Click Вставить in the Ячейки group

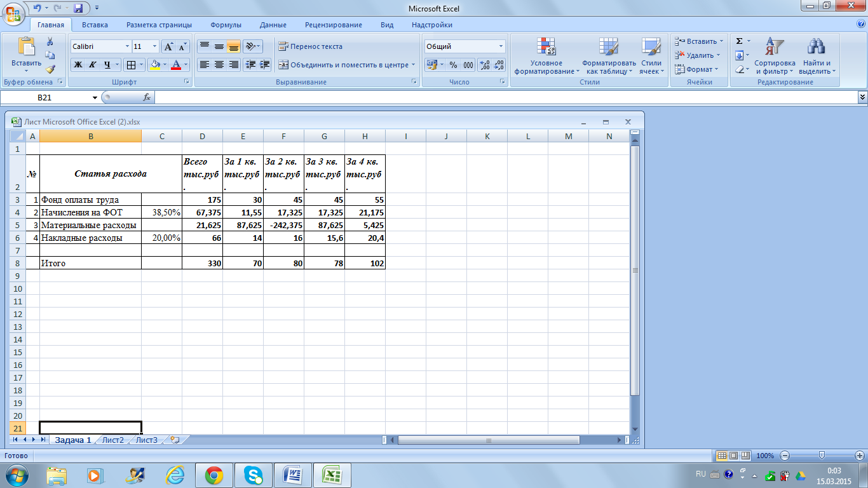point(698,41)
